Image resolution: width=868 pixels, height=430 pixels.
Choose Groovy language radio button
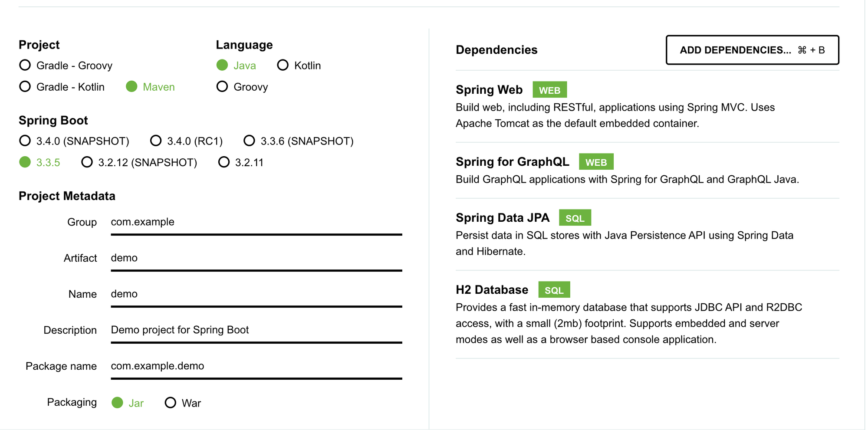(x=222, y=87)
